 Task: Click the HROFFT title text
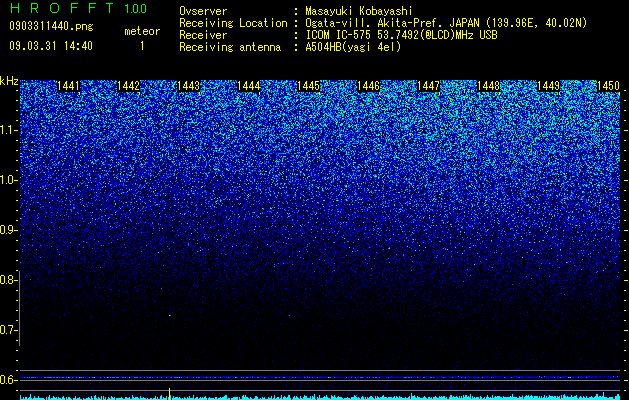click(61, 8)
